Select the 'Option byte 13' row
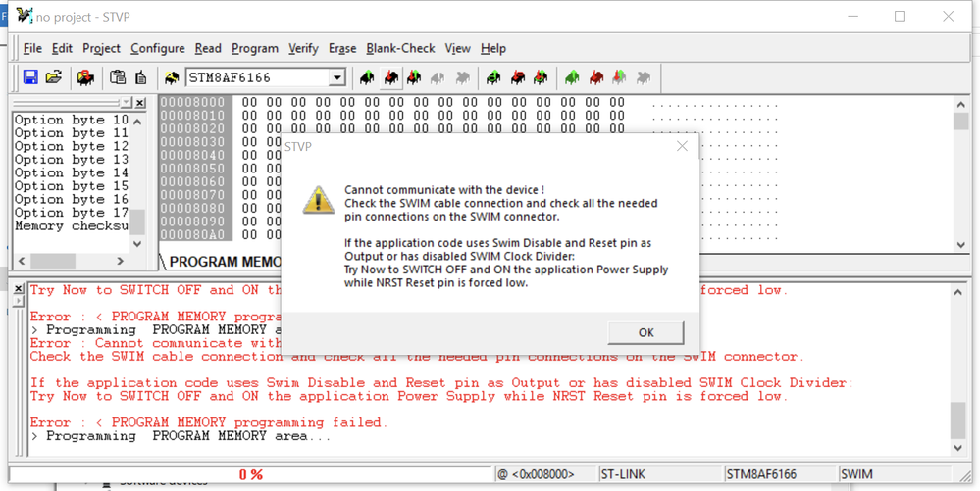 pyautogui.click(x=72, y=160)
